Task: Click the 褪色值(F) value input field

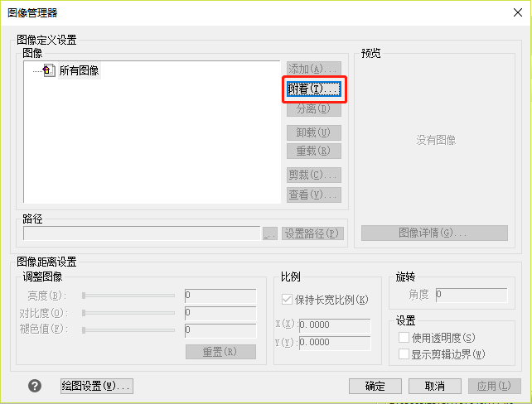Action: click(220, 330)
